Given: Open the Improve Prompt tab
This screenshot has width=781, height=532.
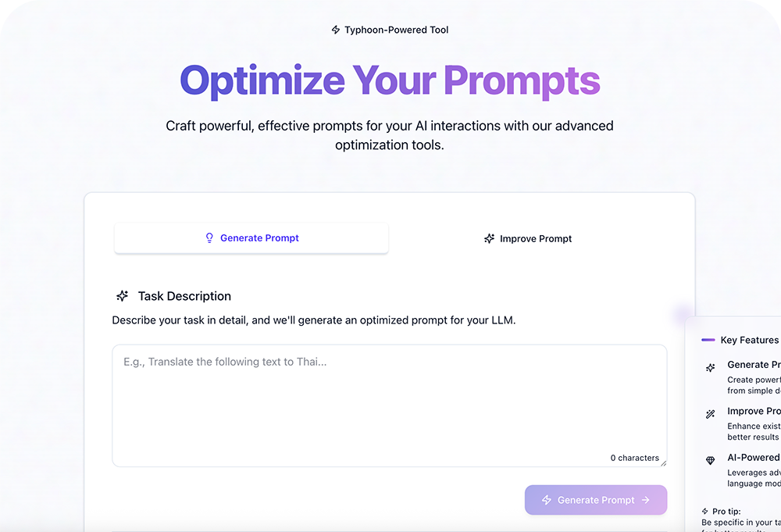Looking at the screenshot, I should (x=528, y=239).
